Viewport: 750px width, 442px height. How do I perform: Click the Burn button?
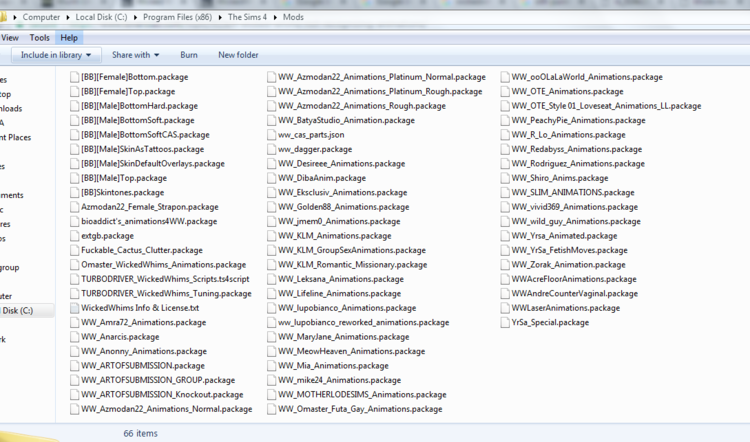pos(189,55)
